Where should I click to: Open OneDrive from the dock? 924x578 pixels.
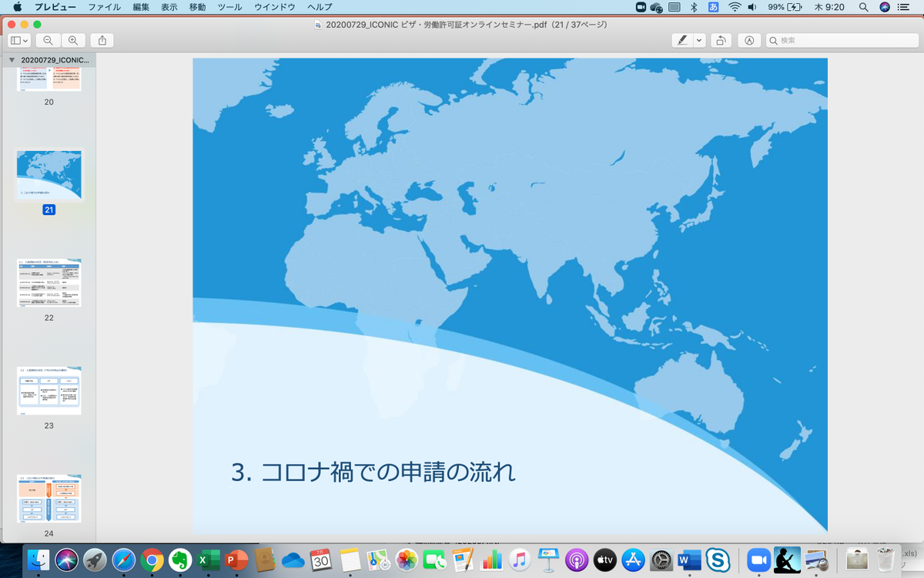click(x=293, y=560)
